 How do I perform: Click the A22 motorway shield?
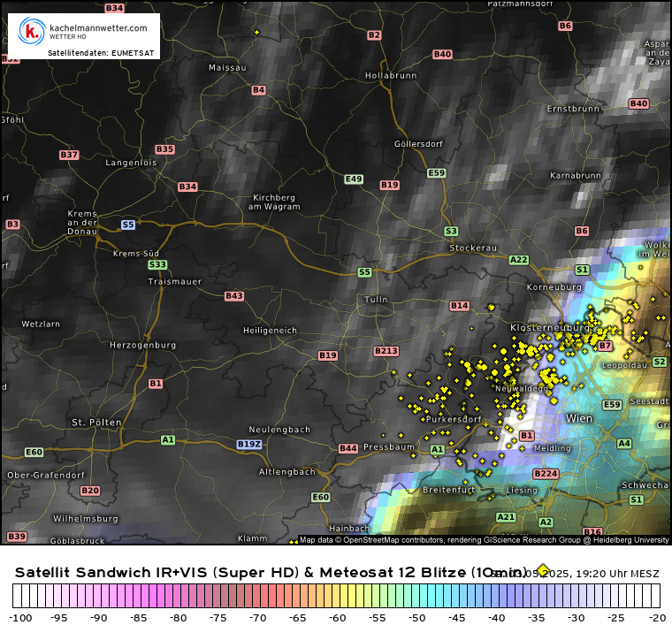[x=518, y=260]
